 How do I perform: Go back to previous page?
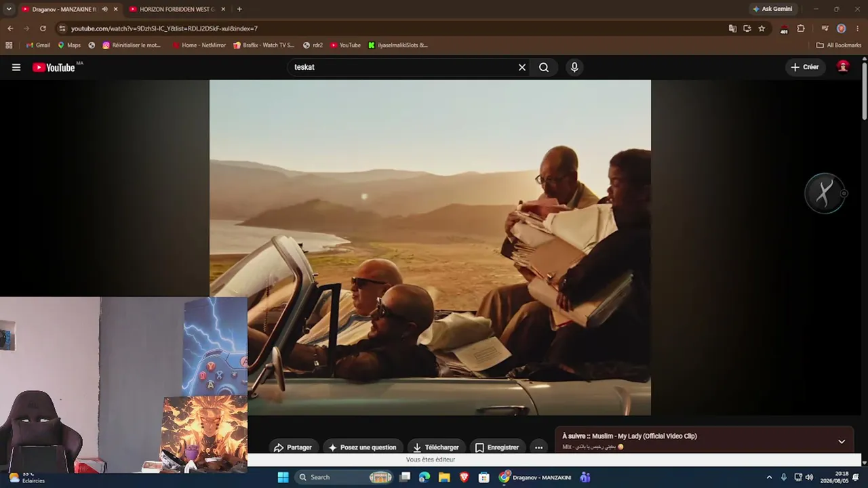[10, 28]
